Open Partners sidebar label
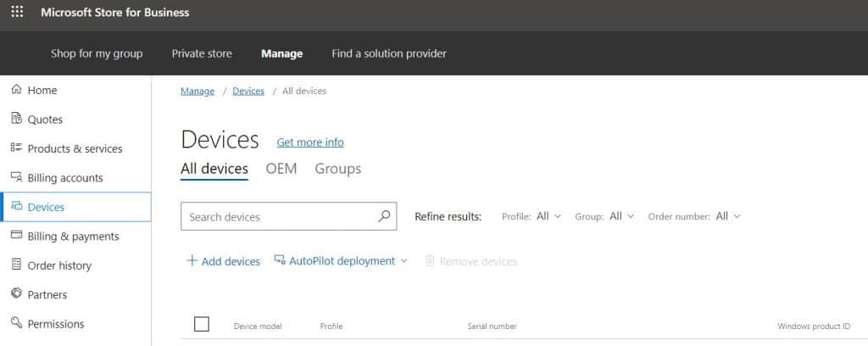The image size is (868, 346). coord(47,294)
